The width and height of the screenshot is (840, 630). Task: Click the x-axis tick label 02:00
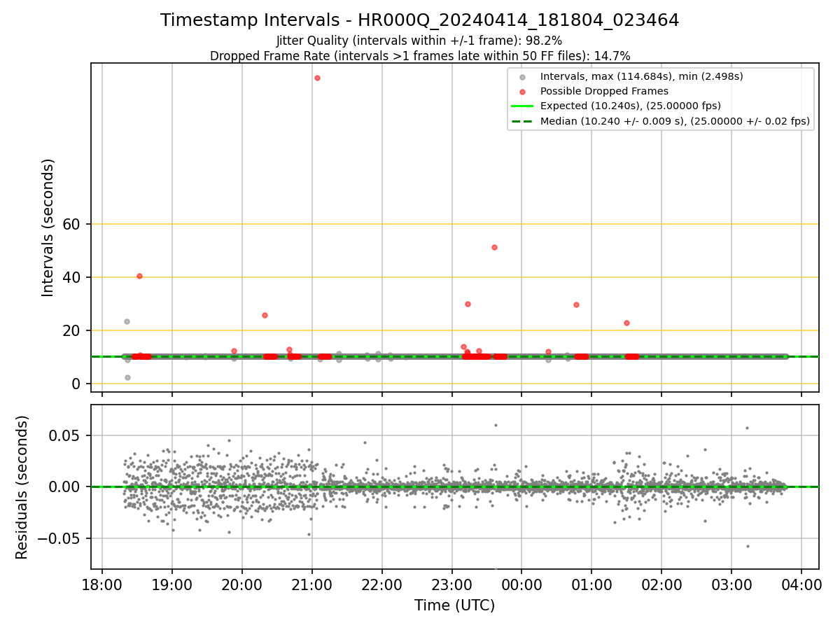[661, 584]
